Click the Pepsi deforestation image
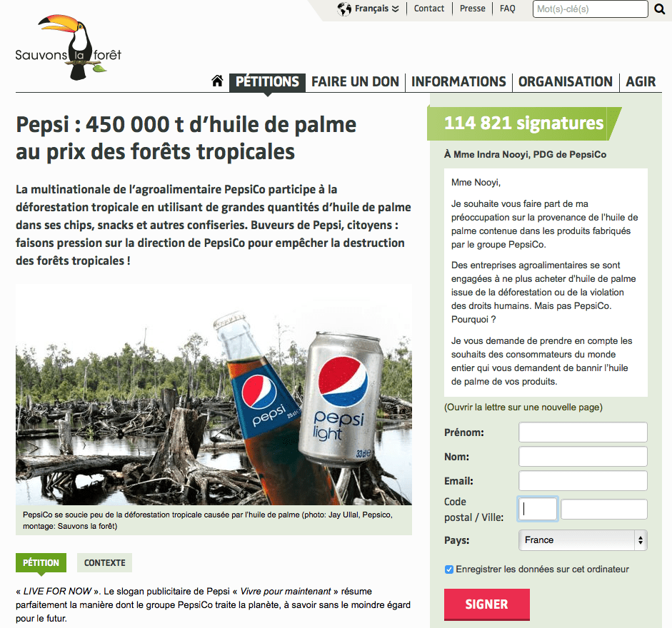This screenshot has width=672, height=628. click(x=214, y=395)
